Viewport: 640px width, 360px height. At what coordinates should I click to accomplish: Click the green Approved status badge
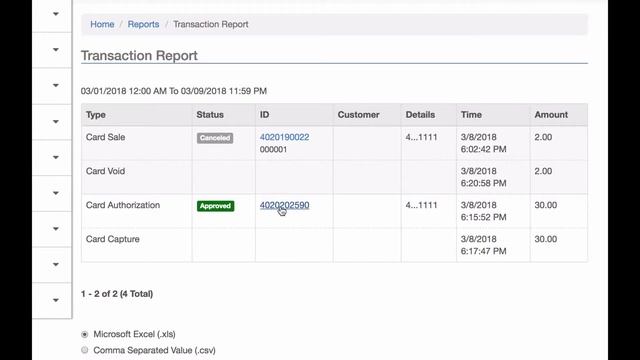(x=216, y=206)
